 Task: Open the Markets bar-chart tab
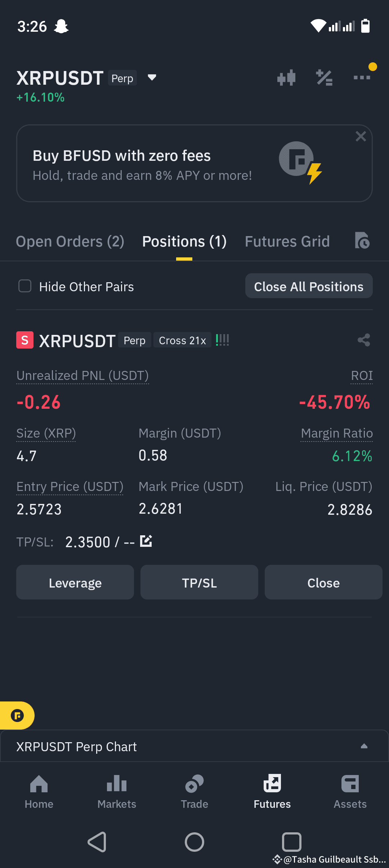pos(117,791)
